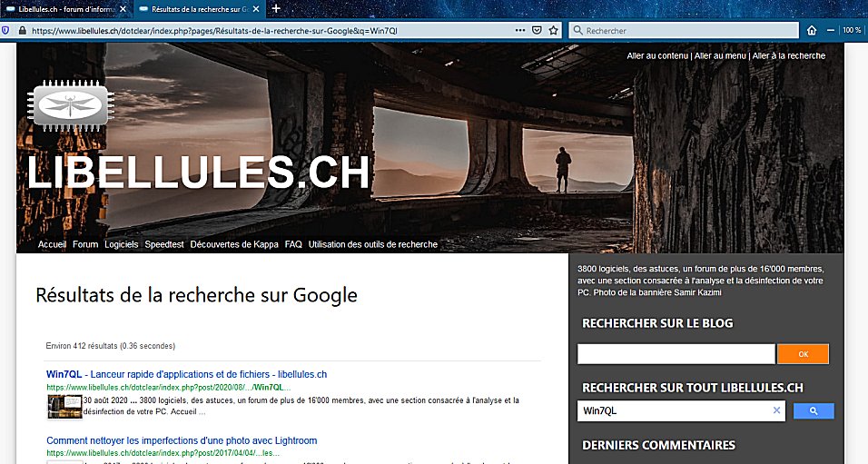
Task: Open Comment nettoyer les imperfections result
Action: [182, 440]
